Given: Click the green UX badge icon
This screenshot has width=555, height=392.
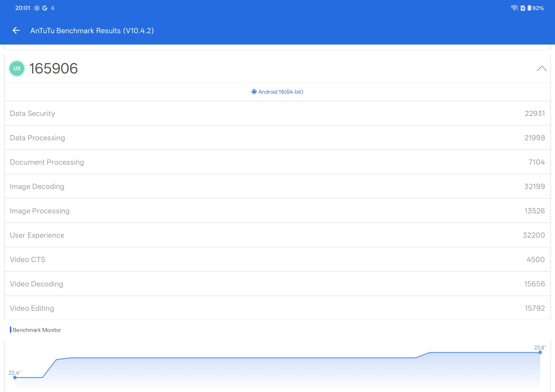Looking at the screenshot, I should click(17, 68).
